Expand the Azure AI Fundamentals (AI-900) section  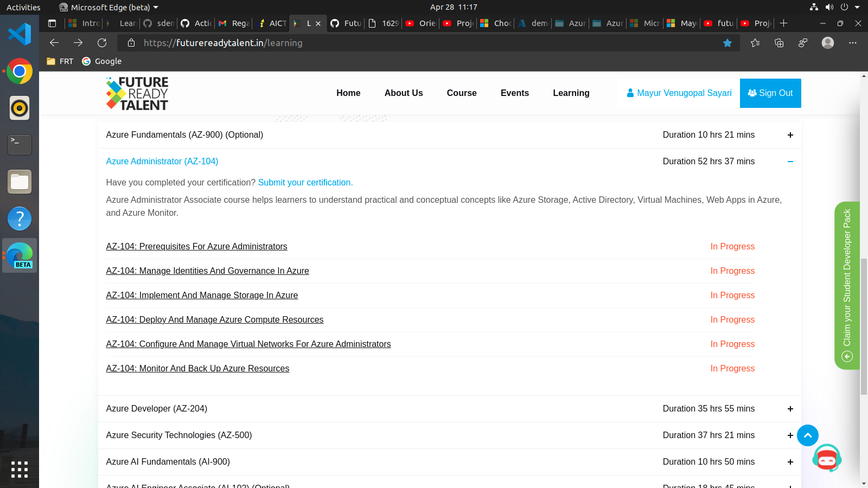pyautogui.click(x=790, y=462)
